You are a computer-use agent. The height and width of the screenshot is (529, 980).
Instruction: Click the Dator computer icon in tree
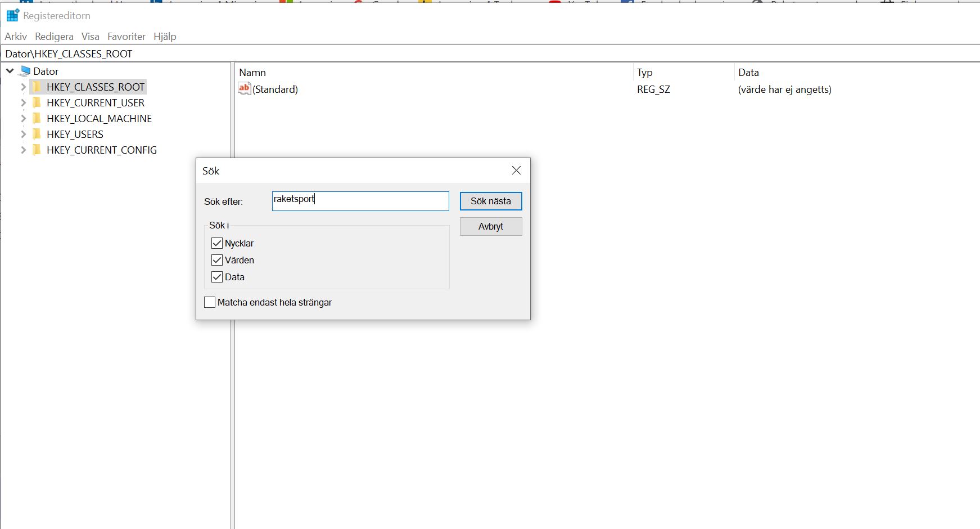[x=25, y=71]
